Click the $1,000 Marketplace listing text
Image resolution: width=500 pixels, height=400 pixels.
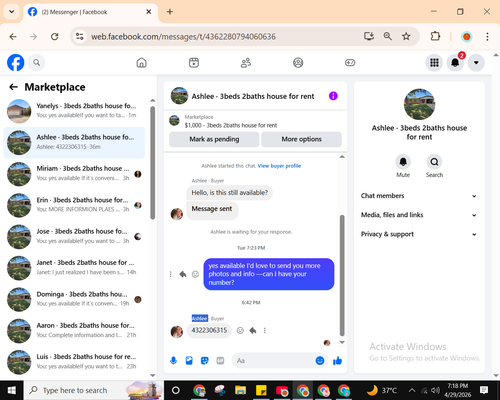tap(231, 125)
